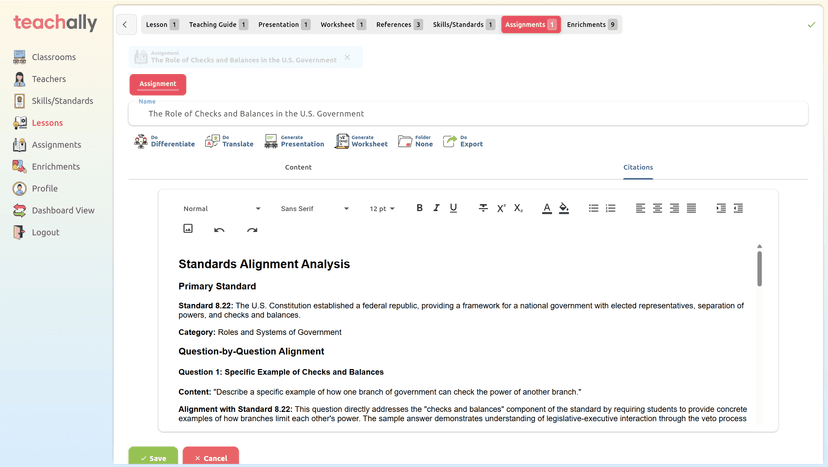
Task: Click the Bold formatting icon
Action: click(x=419, y=208)
